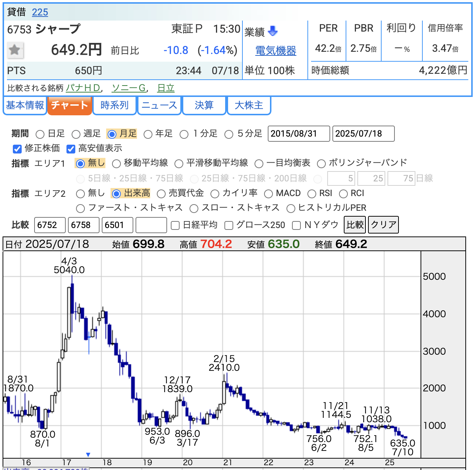
Task: Edit comparison code field 6501
Action: coord(118,225)
